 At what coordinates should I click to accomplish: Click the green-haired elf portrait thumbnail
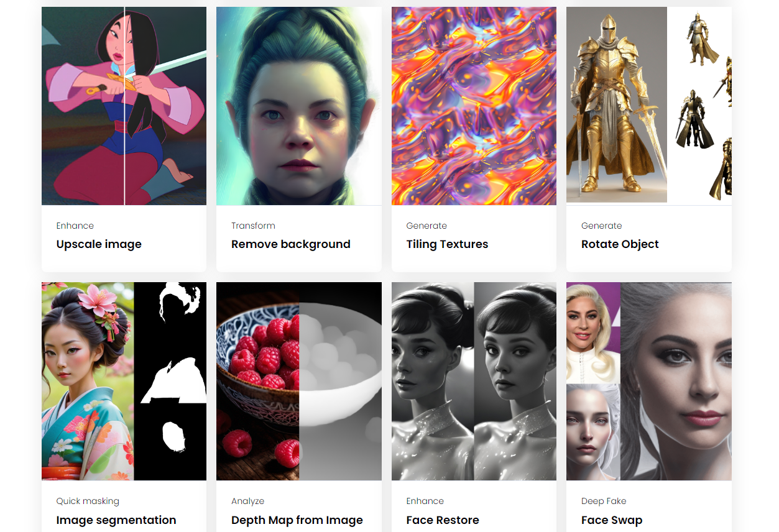point(299,106)
